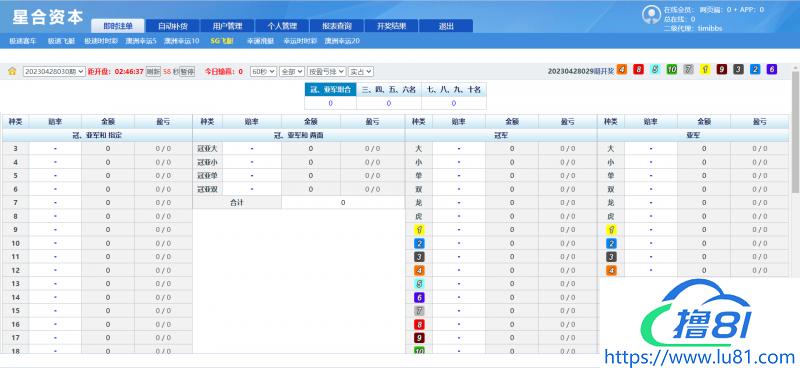Viewport: 800px width, 368px height.
Task: Click the purple number 6 ball in 冠军 column
Action: click(419, 297)
